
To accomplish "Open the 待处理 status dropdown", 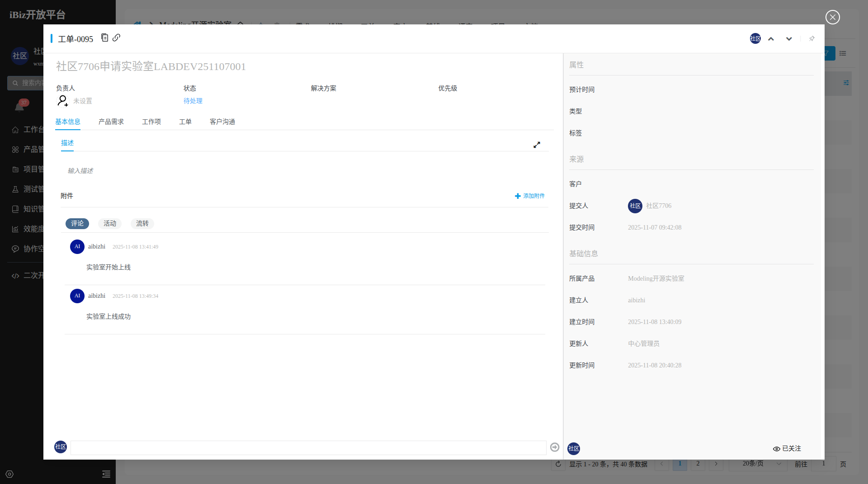I will pos(193,101).
